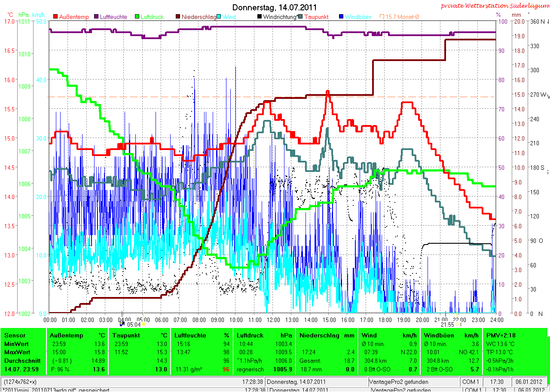
Task: Click the purple Luftfeuchte legend square
Action: [96, 17]
